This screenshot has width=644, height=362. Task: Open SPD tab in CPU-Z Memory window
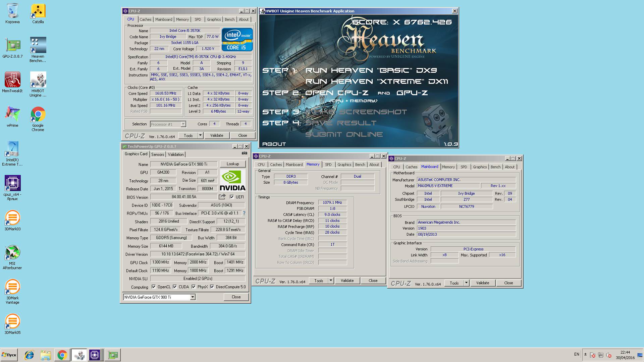pyautogui.click(x=328, y=165)
